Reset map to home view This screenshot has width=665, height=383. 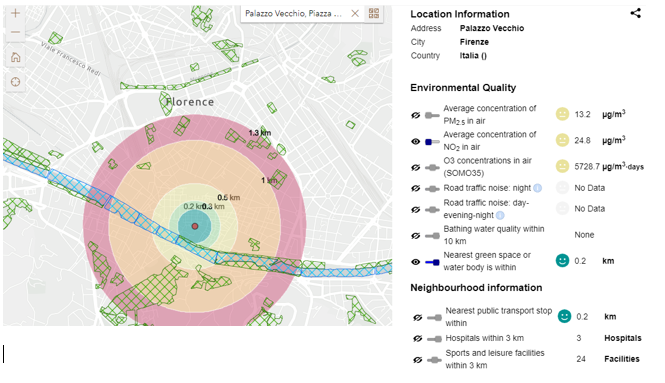[x=15, y=57]
